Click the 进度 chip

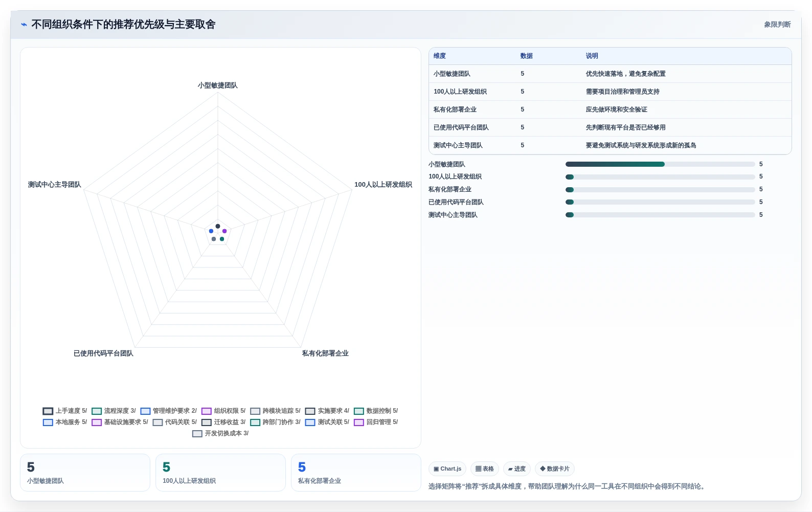(517, 469)
